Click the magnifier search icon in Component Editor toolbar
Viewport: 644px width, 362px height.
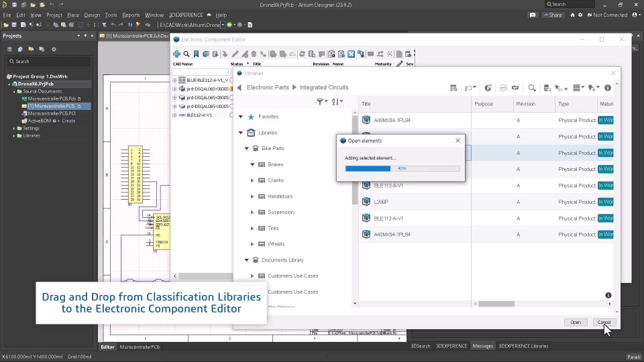pos(186,54)
